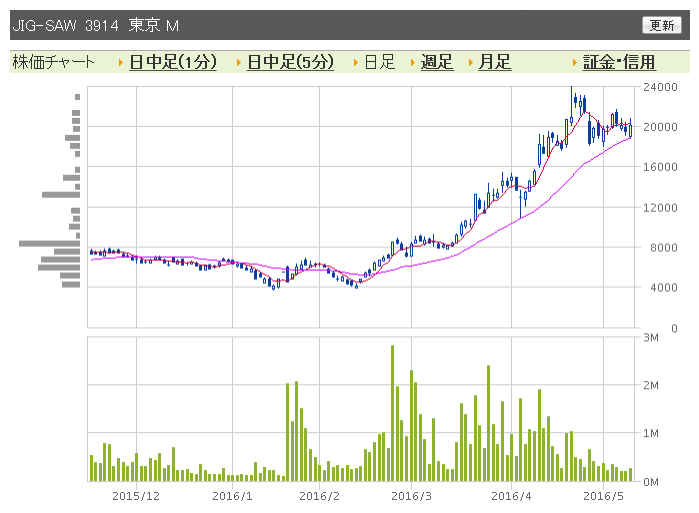Switch to the 週足 weekly chart
Image resolution: width=699 pixels, height=513 pixels.
(437, 62)
